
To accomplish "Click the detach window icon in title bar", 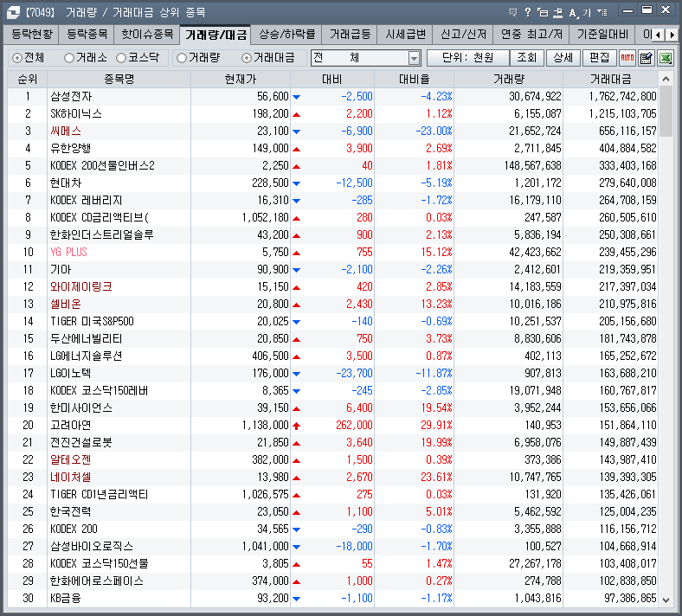I will (543, 13).
